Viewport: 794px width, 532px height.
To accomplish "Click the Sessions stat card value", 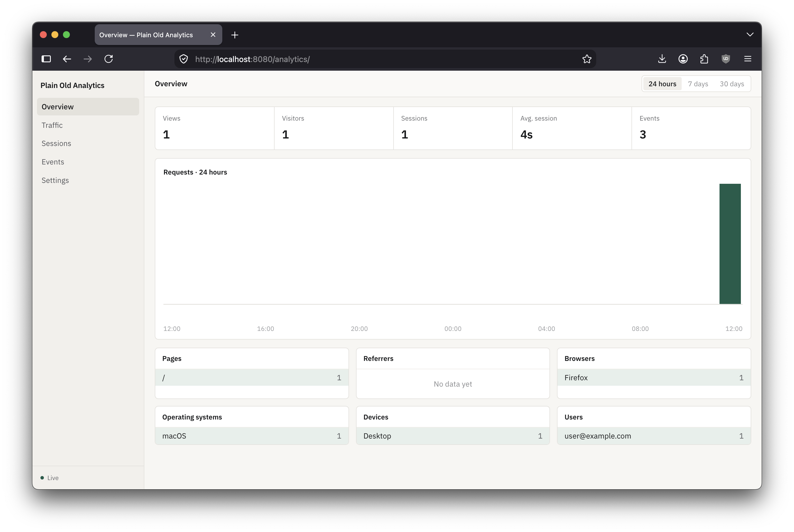I will [x=404, y=135].
